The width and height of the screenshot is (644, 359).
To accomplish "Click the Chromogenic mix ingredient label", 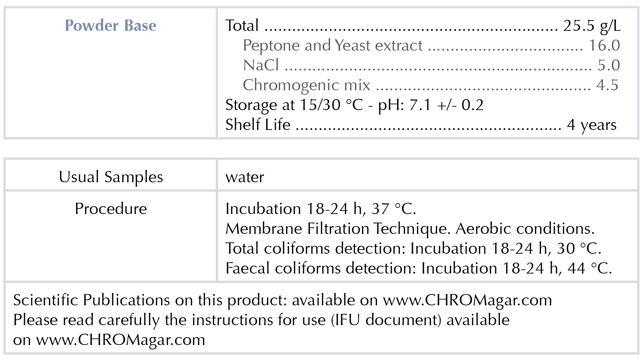I will point(306,85).
